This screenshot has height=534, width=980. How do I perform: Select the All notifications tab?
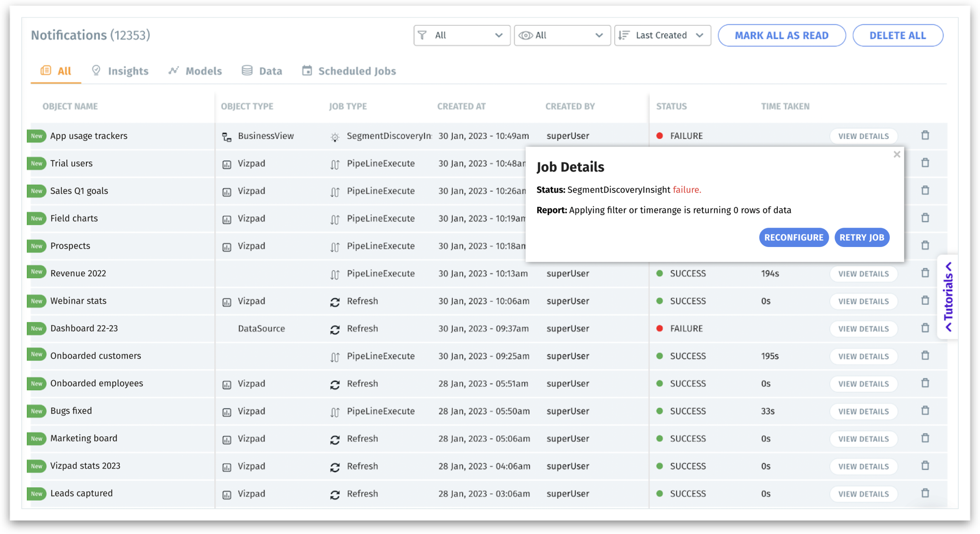click(x=56, y=71)
